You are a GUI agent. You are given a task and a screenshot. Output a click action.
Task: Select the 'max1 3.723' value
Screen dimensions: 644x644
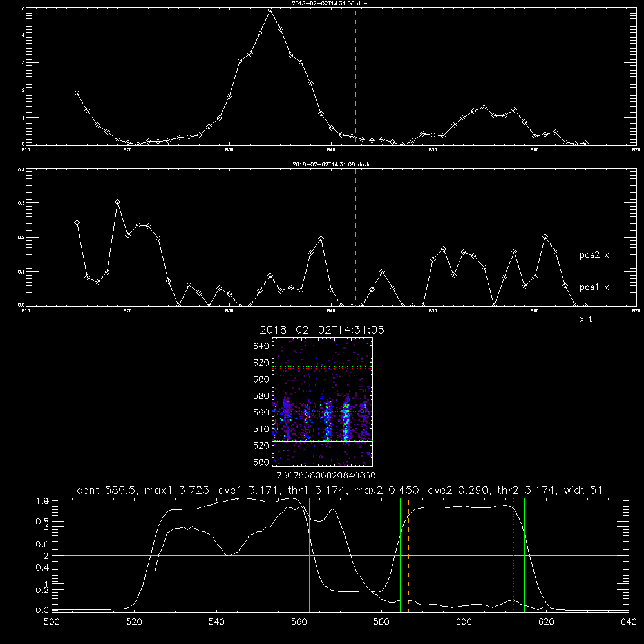[x=178, y=490]
